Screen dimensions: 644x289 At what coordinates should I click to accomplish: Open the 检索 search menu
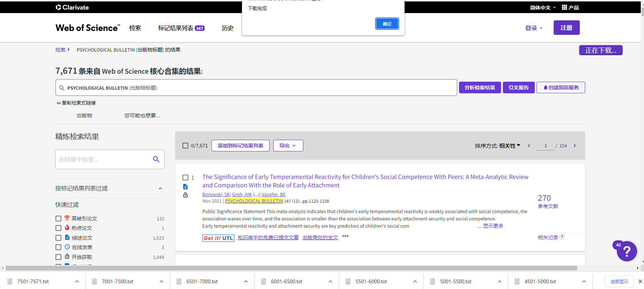[x=135, y=28]
